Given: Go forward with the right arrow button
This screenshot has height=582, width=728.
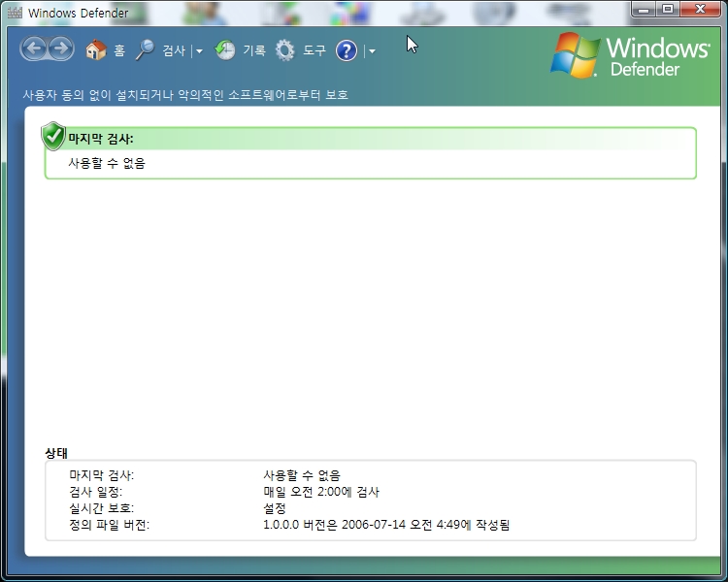Looking at the screenshot, I should tap(61, 48).
